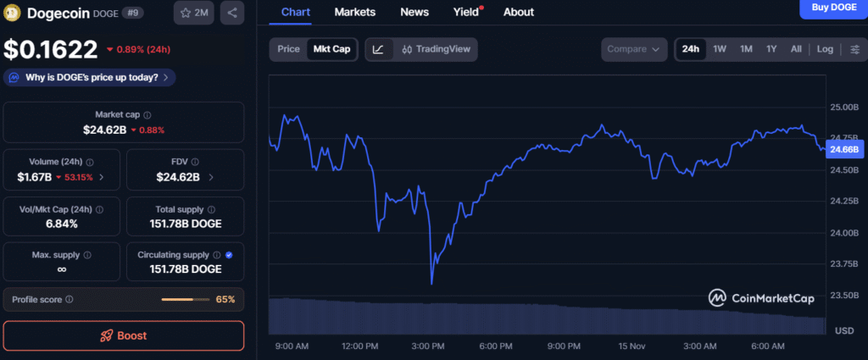
Task: Open 'Why is DOGE's price up today?'
Action: coord(90,77)
